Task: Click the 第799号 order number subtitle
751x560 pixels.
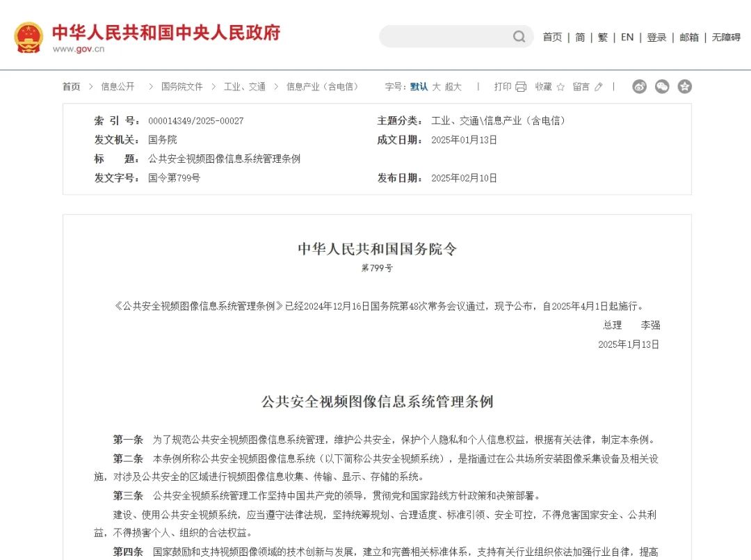Action: (x=378, y=269)
